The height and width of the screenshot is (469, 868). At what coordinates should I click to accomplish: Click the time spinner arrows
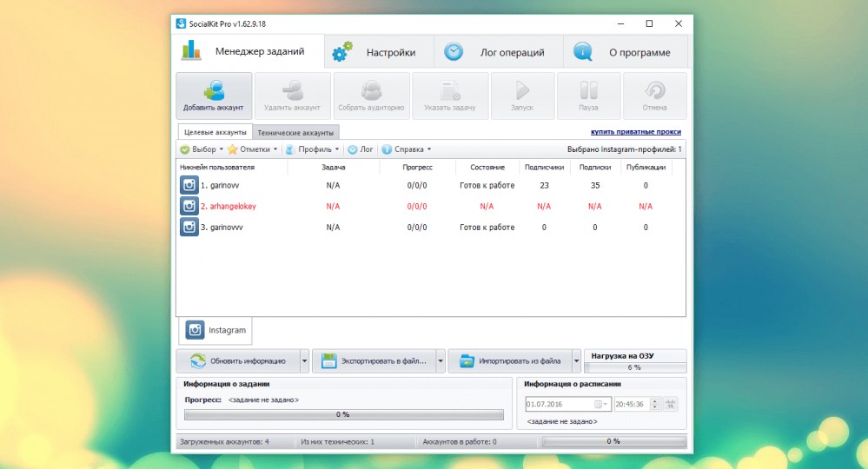[x=655, y=404]
